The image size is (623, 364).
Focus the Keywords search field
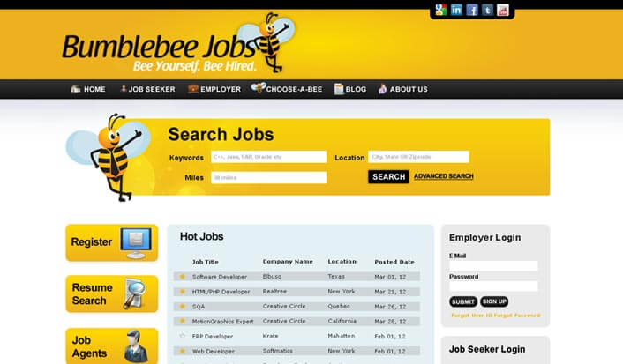coord(268,157)
